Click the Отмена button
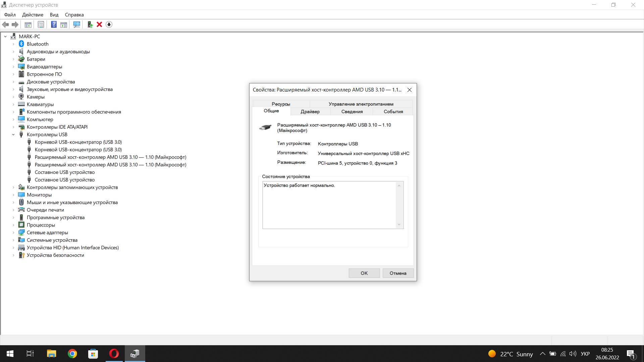This screenshot has height=362, width=644. pyautogui.click(x=398, y=273)
